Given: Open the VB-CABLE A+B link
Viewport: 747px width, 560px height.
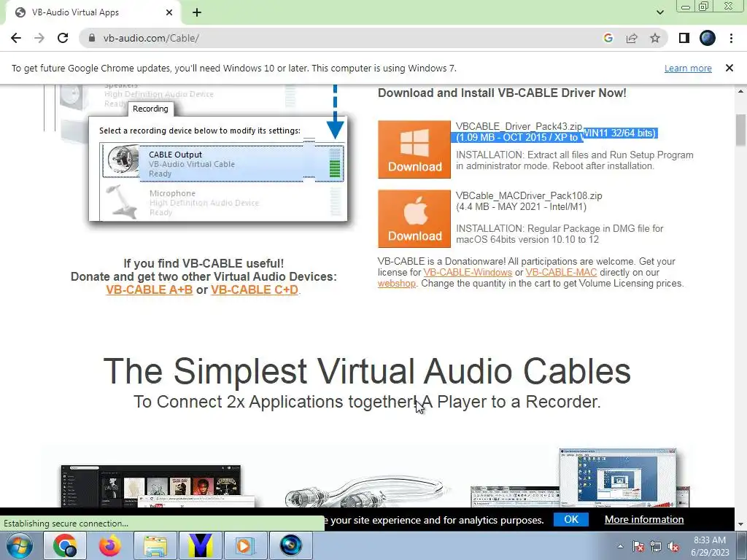Looking at the screenshot, I should 149,289.
